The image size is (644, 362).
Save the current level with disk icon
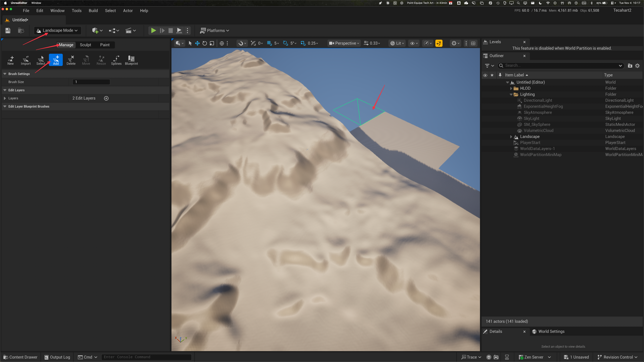(8, 30)
